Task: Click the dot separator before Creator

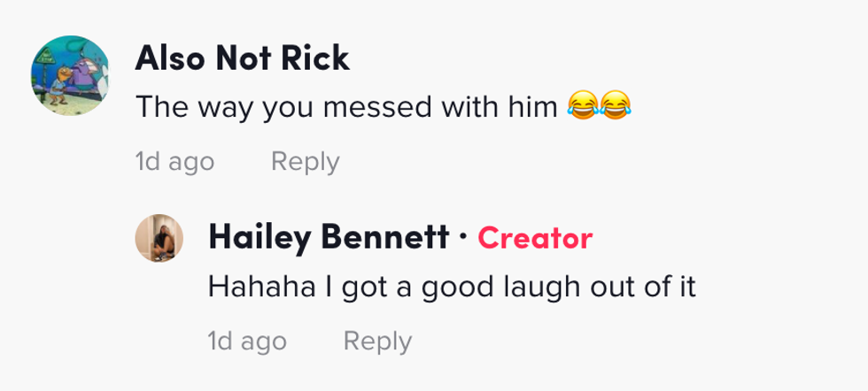Action: 462,237
